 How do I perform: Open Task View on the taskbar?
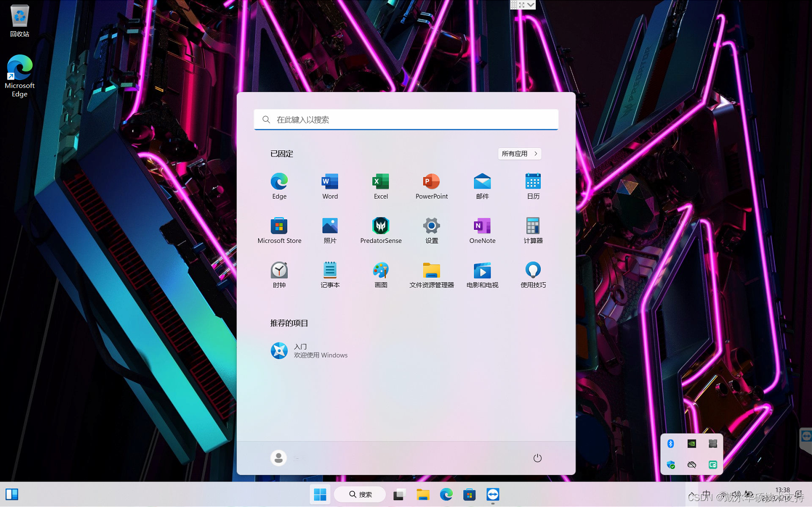pyautogui.click(x=399, y=494)
